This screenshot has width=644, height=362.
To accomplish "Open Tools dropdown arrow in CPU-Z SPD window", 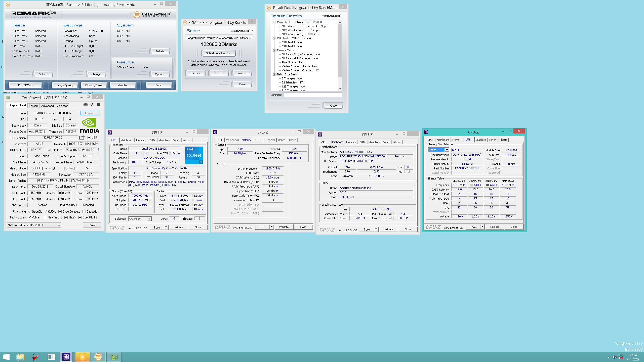I will coord(482,227).
